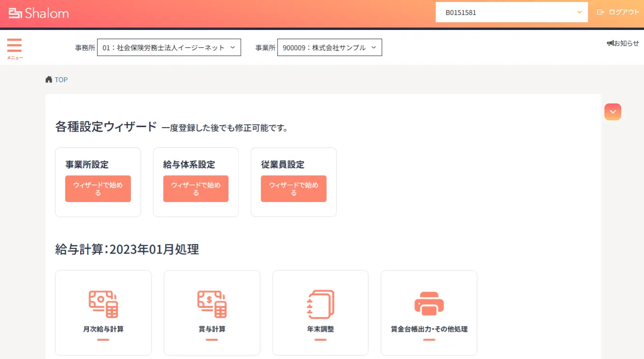The height and width of the screenshot is (359, 644).
Task: Open the 年末調整 documents icon
Action: pyautogui.click(x=320, y=303)
